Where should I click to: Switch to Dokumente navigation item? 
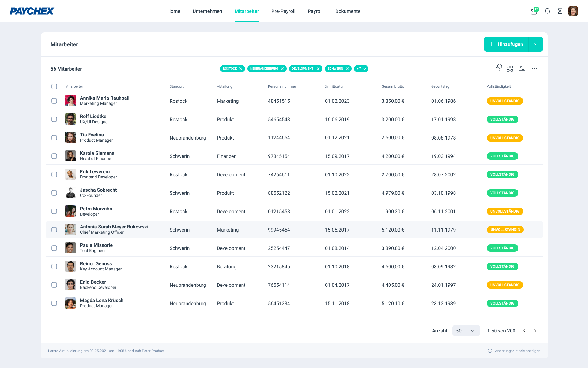click(348, 11)
